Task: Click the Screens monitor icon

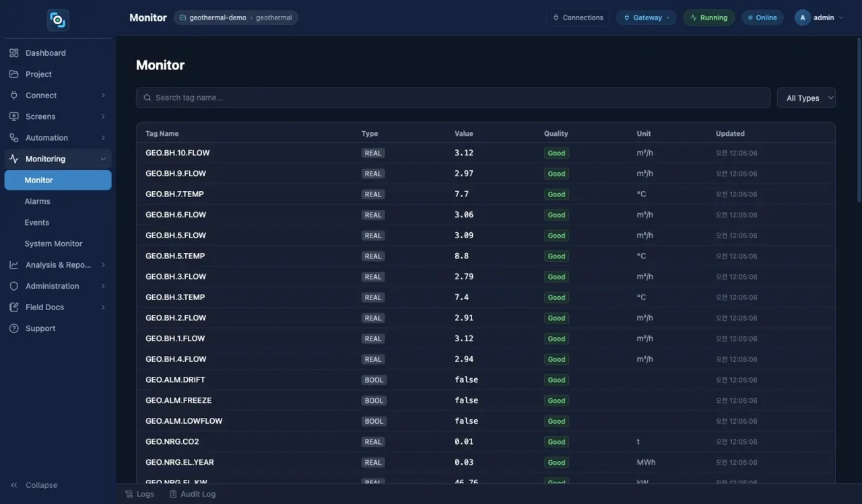Action: 13,116
